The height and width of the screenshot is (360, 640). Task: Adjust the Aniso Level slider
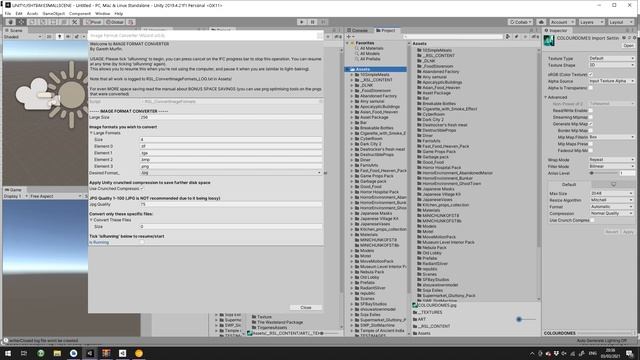pyautogui.click(x=604, y=173)
